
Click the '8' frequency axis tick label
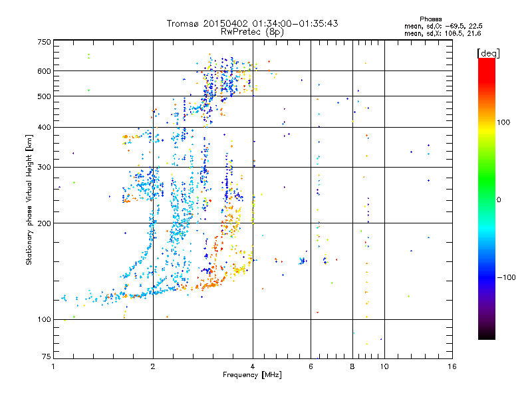(352, 366)
